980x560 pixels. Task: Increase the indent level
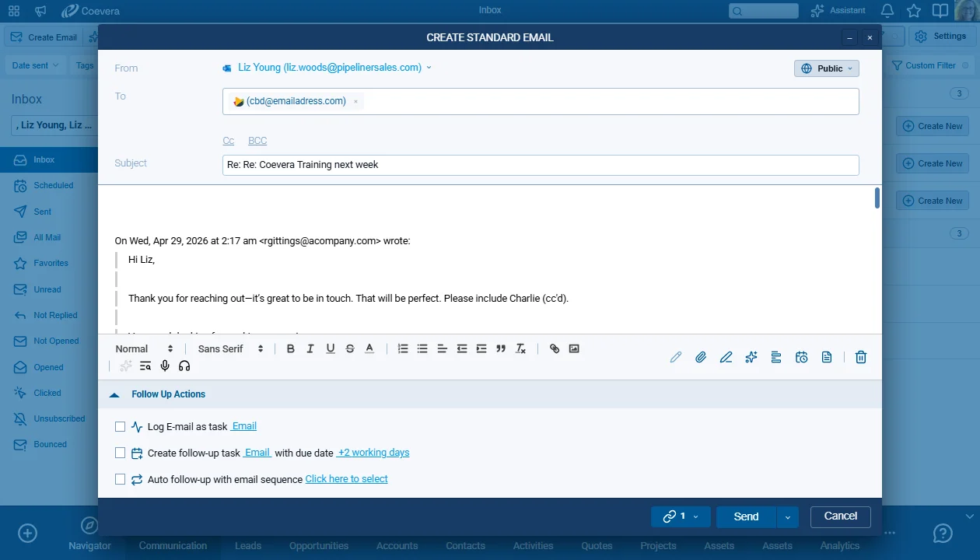[481, 348]
